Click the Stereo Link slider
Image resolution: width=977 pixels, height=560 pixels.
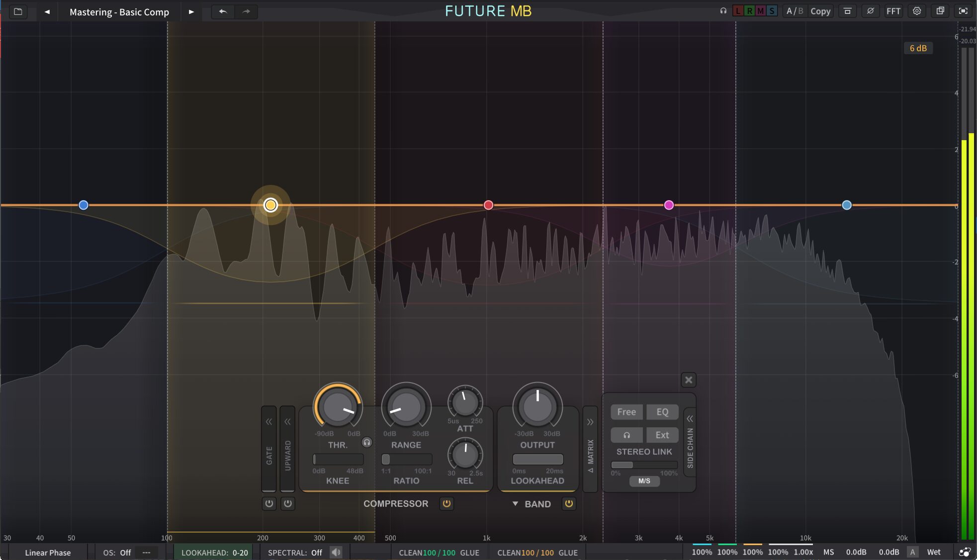[644, 465]
